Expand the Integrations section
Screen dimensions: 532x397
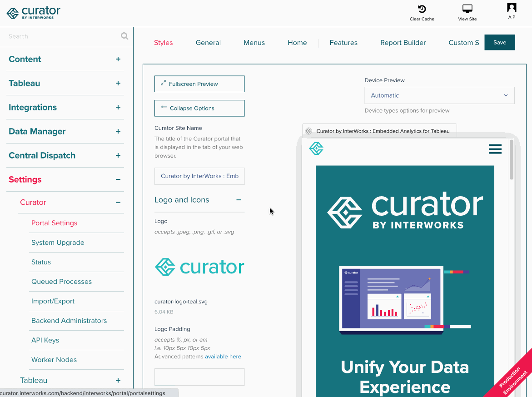point(118,107)
